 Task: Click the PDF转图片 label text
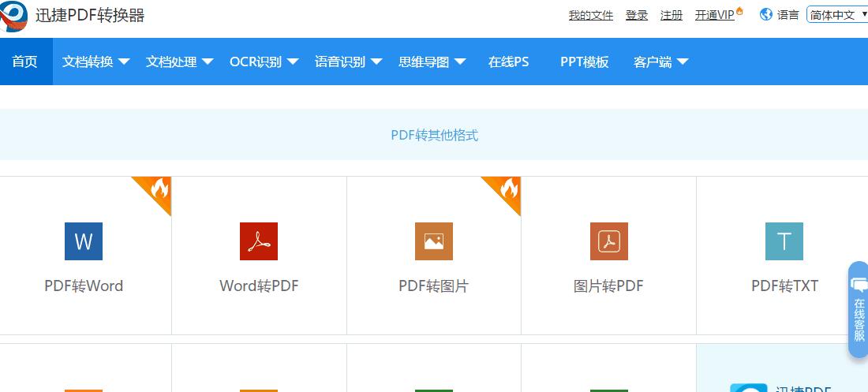434,286
